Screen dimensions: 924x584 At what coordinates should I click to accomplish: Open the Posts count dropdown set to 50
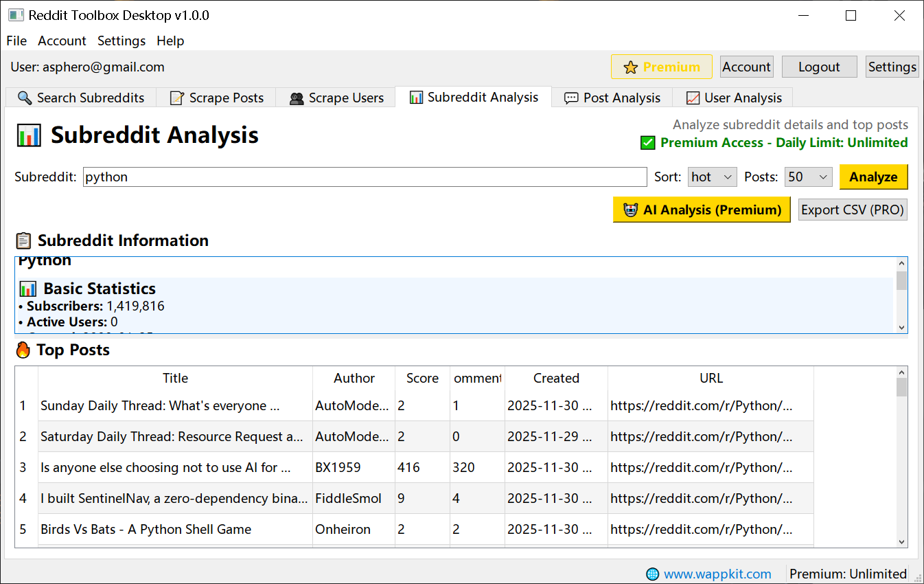809,177
